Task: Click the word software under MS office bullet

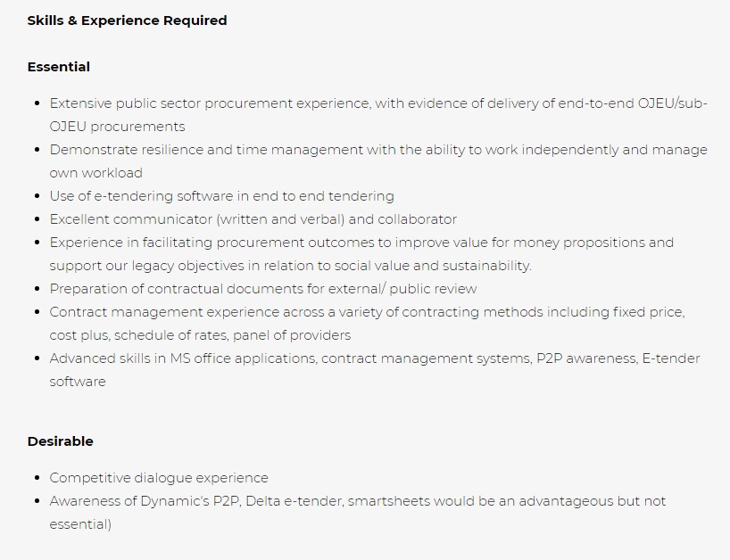Action: [x=78, y=382]
